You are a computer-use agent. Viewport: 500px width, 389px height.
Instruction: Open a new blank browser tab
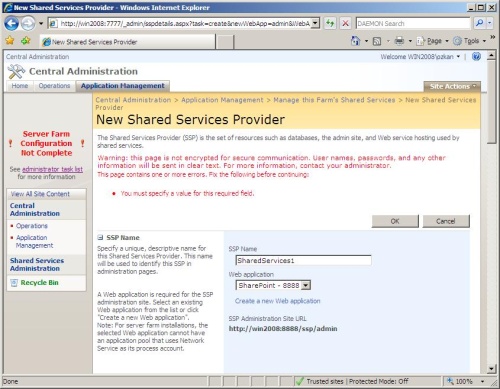point(225,42)
